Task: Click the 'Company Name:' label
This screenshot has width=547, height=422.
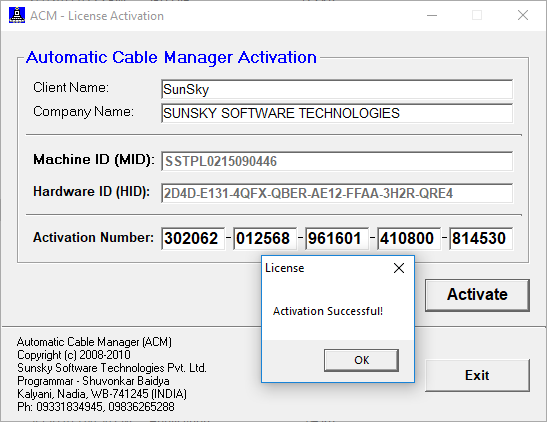Action: tap(83, 112)
